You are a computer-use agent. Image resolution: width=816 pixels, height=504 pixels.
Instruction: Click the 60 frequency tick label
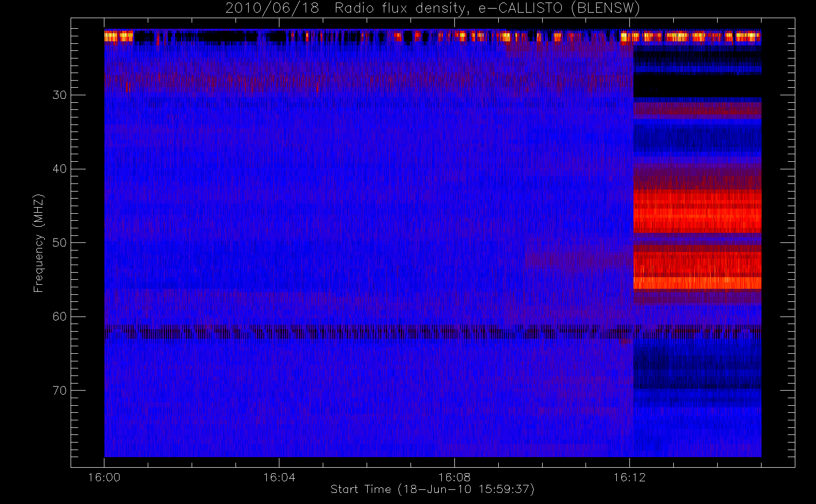point(60,317)
